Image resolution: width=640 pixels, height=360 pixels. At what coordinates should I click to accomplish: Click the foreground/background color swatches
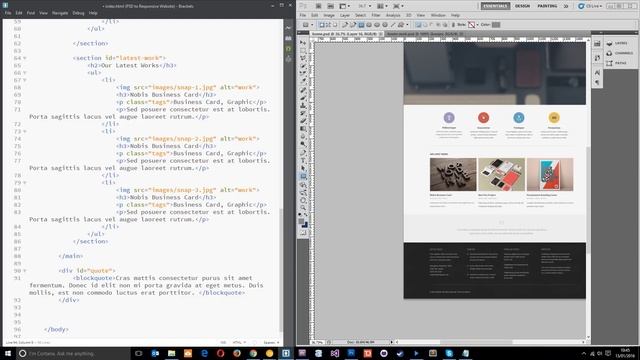pyautogui.click(x=303, y=223)
